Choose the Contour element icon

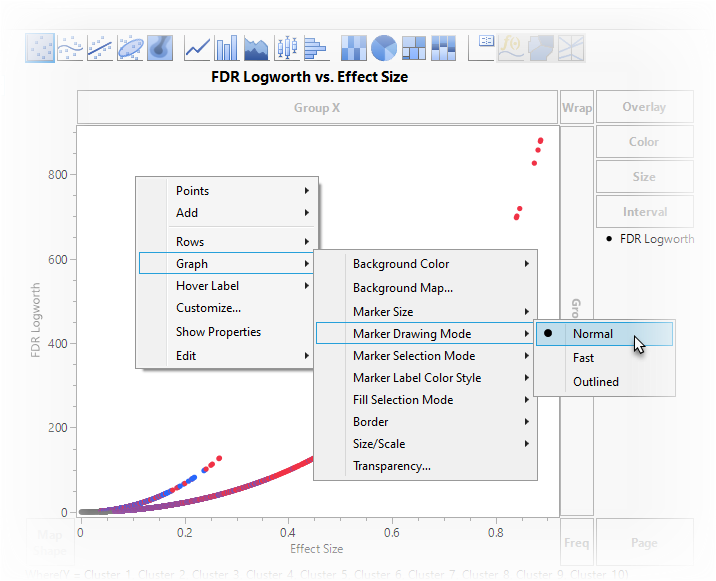click(160, 47)
